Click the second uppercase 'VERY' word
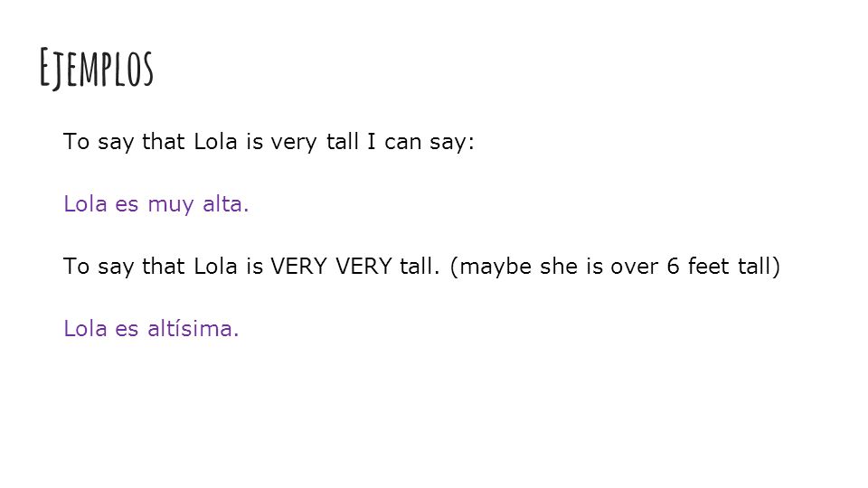 pyautogui.click(x=363, y=267)
